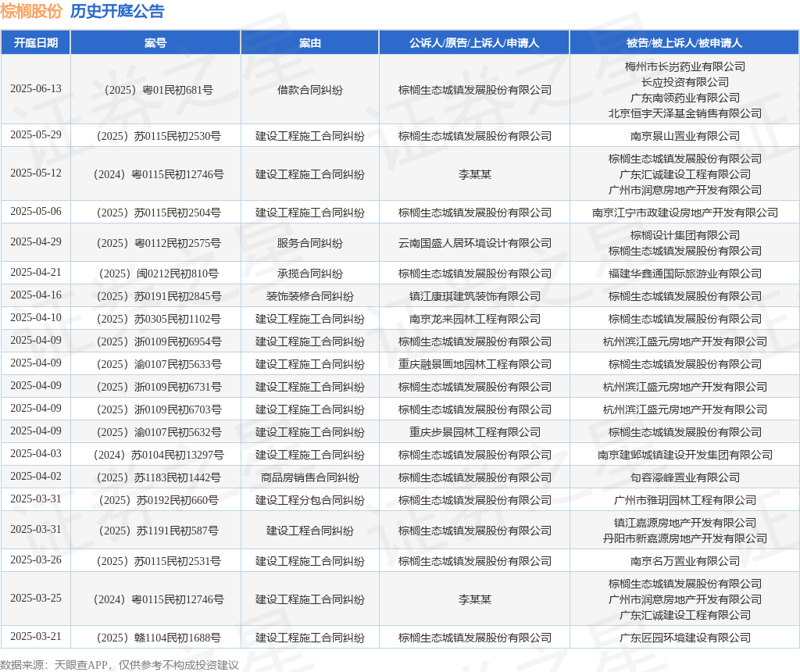Viewport: 800px width, 672px height.
Task: Click case number （2025）苏0192民初660号
Action: [x=155, y=500]
